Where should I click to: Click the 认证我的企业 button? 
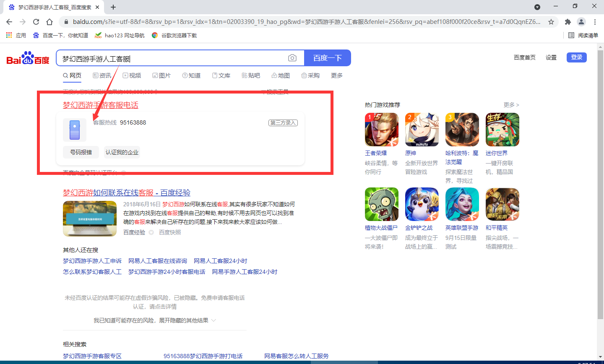tap(122, 152)
